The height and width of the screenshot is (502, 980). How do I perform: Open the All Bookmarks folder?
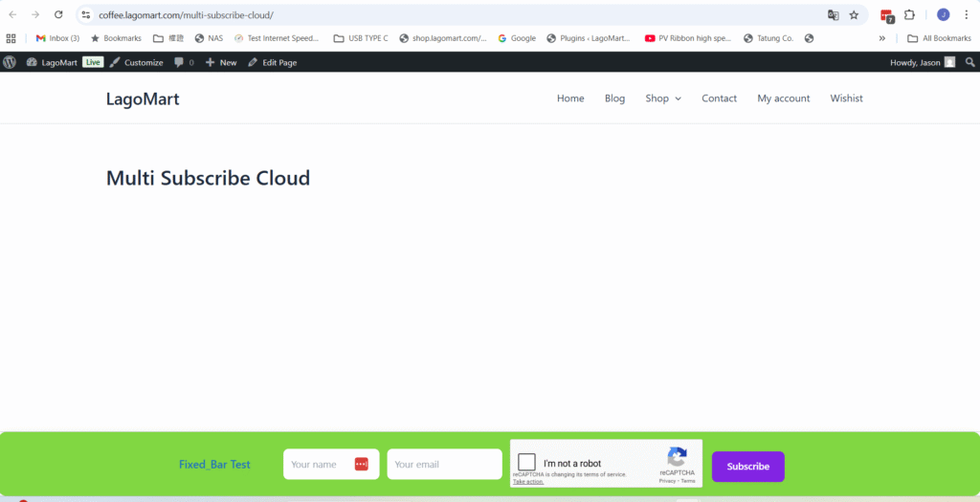938,38
